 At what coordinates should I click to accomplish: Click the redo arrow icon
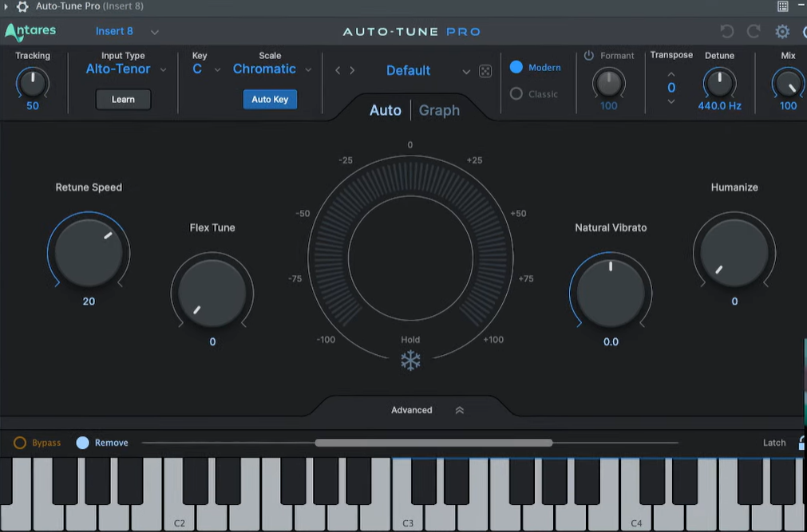[754, 32]
